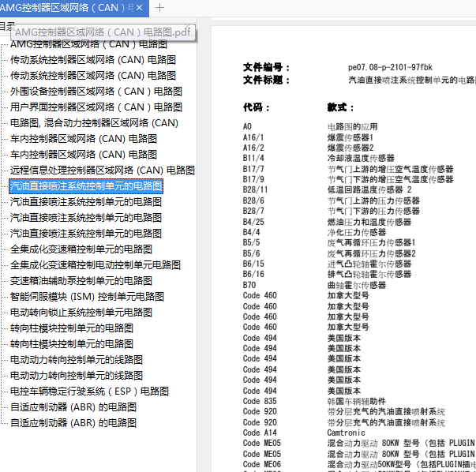The image size is (476, 472).
Task: Click the 款式 column heading
Action: click(x=340, y=107)
